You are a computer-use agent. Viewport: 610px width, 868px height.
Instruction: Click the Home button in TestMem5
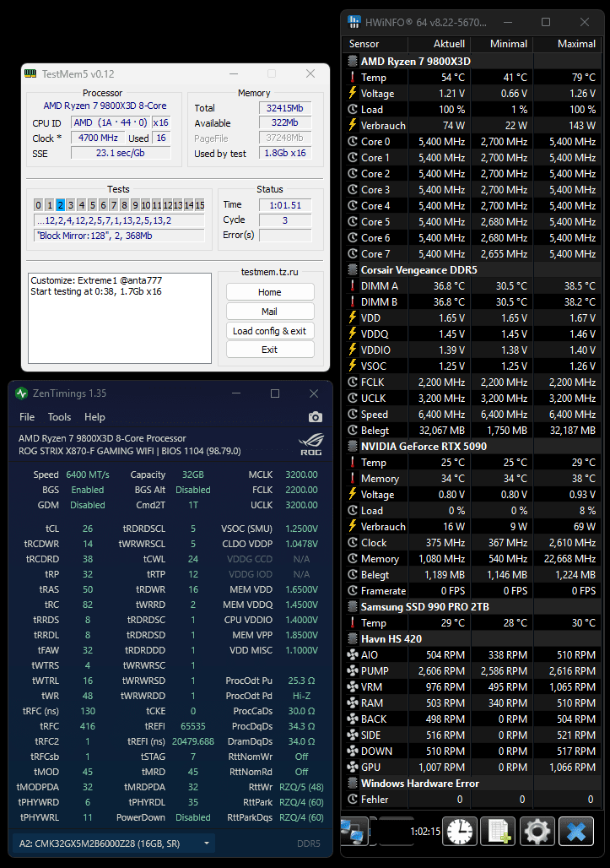click(270, 292)
